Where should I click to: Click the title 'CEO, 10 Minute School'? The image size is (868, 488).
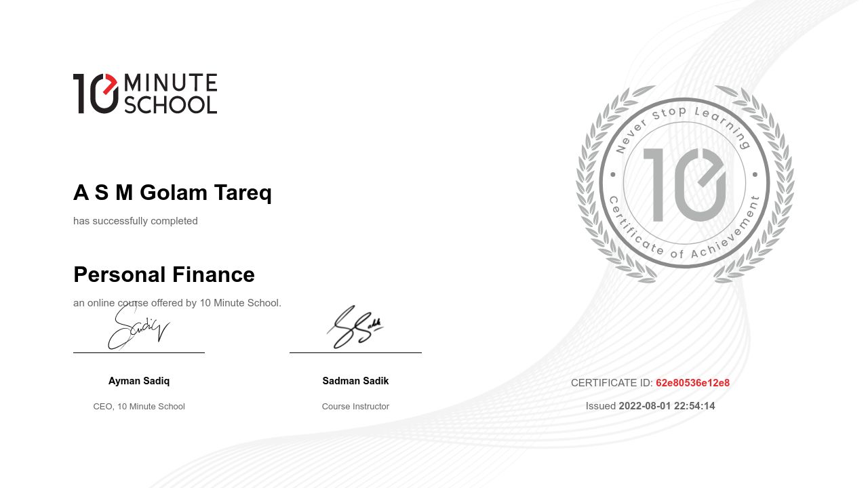point(139,407)
